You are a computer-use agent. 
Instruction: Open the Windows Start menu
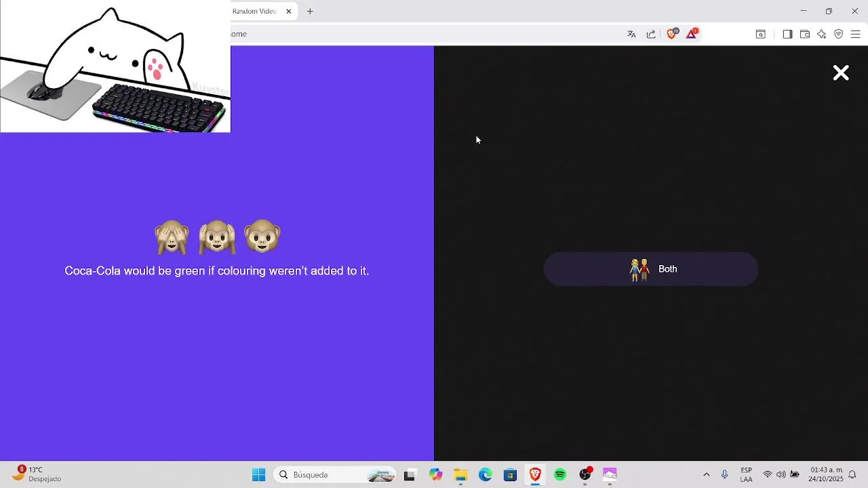pyautogui.click(x=258, y=475)
